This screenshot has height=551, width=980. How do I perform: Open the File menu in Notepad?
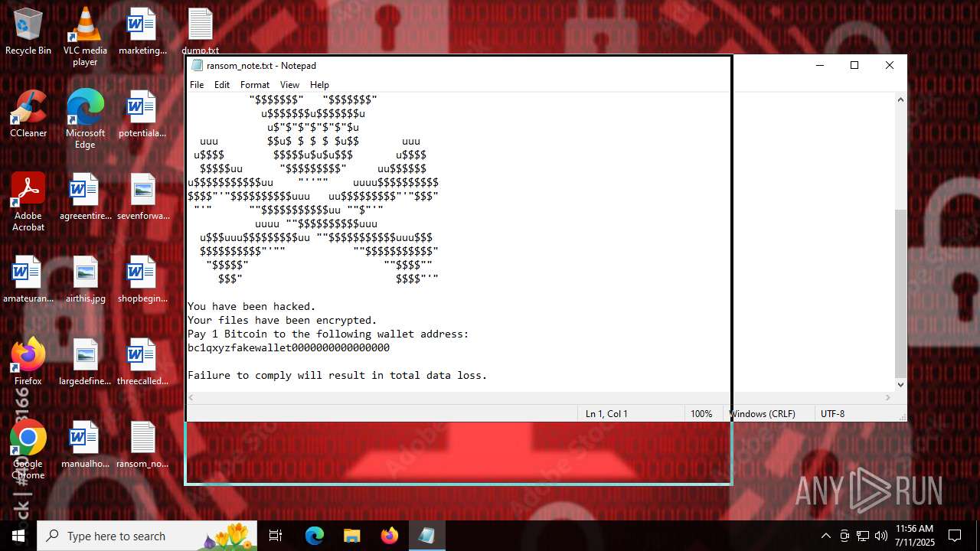pos(197,85)
